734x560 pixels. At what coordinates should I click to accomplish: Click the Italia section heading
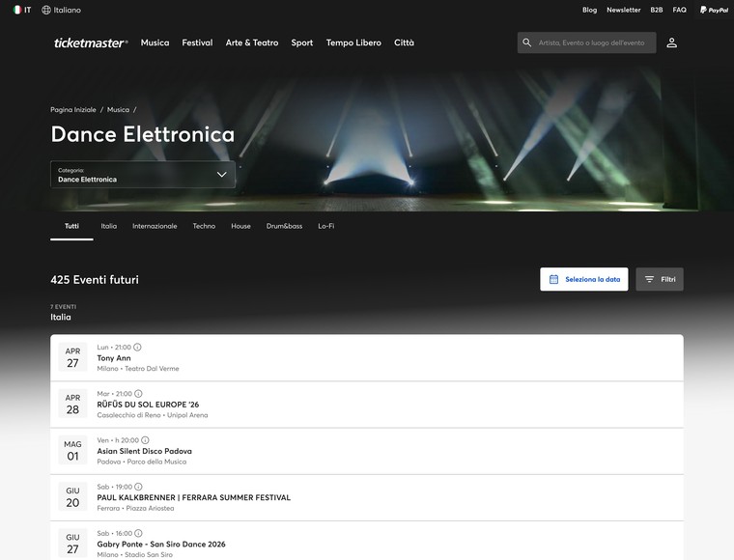pyautogui.click(x=61, y=318)
